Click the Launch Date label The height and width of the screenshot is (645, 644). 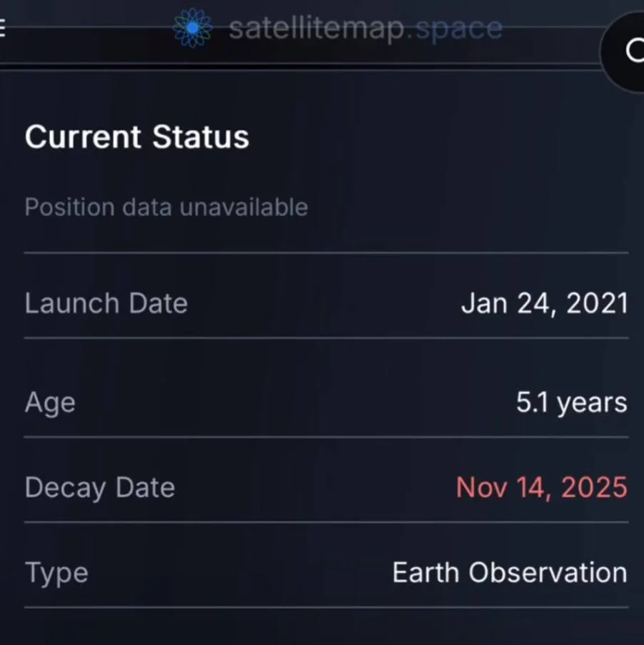click(x=106, y=303)
